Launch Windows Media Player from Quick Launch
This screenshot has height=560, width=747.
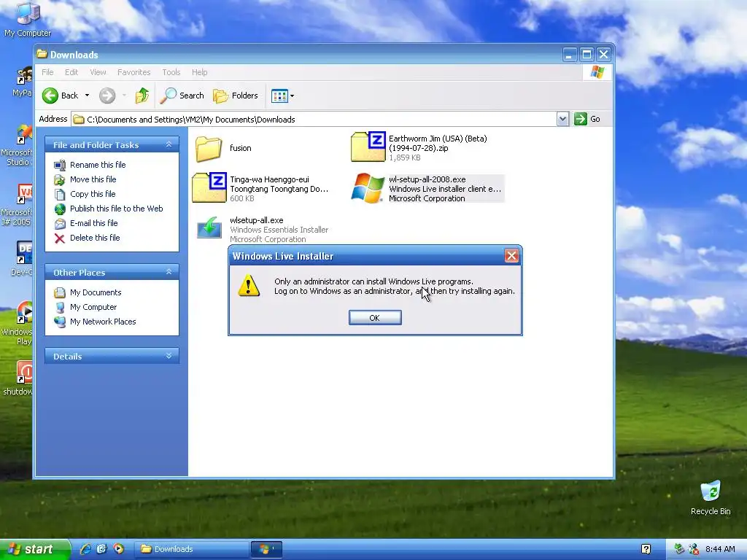click(x=118, y=549)
